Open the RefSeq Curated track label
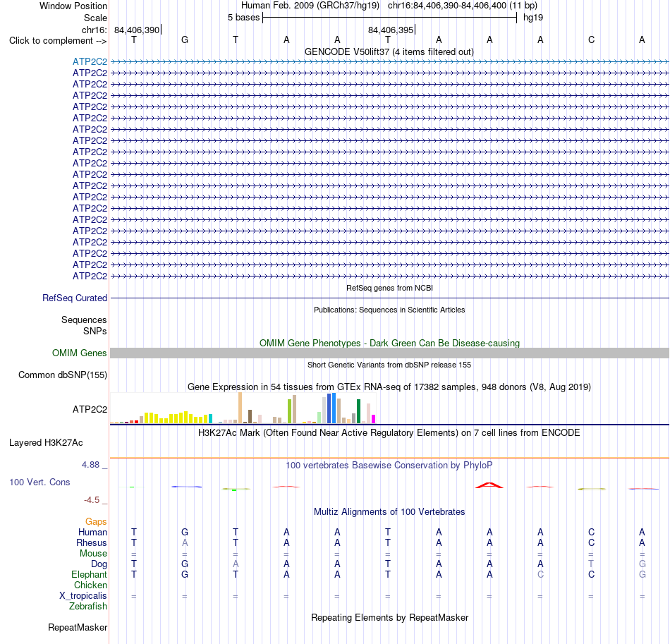The width and height of the screenshot is (670, 644). coord(75,298)
